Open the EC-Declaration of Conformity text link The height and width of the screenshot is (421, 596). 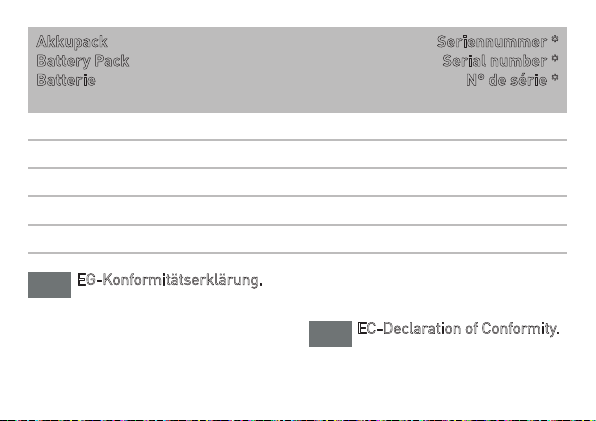(x=458, y=329)
